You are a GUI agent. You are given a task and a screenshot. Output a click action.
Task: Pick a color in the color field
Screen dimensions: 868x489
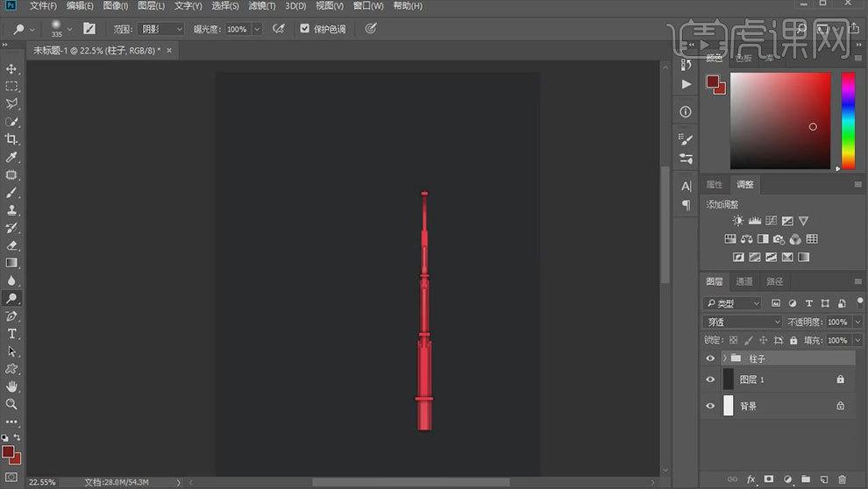(x=780, y=121)
